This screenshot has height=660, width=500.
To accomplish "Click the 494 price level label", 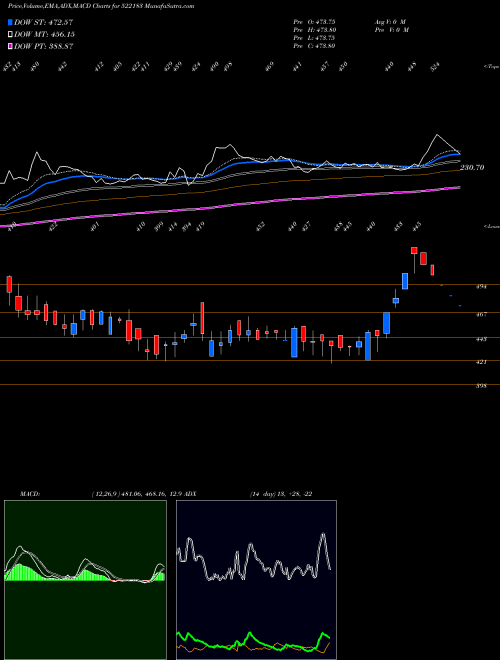I will [481, 287].
